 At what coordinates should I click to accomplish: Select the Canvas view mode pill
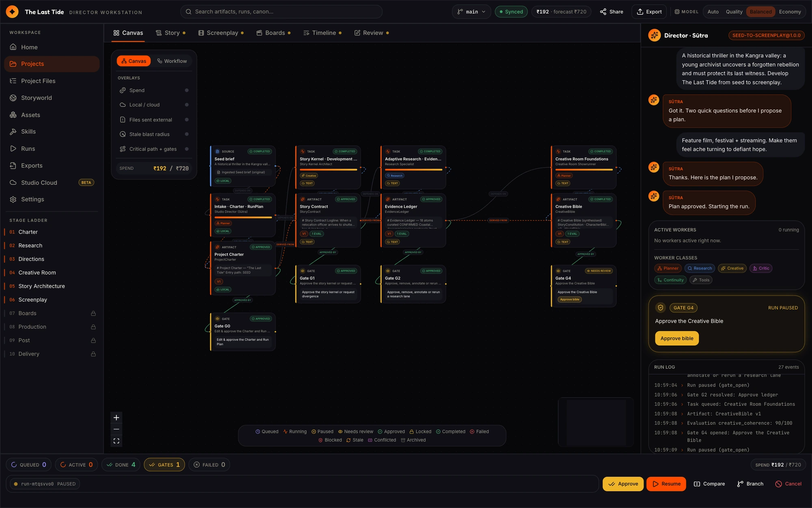point(134,61)
